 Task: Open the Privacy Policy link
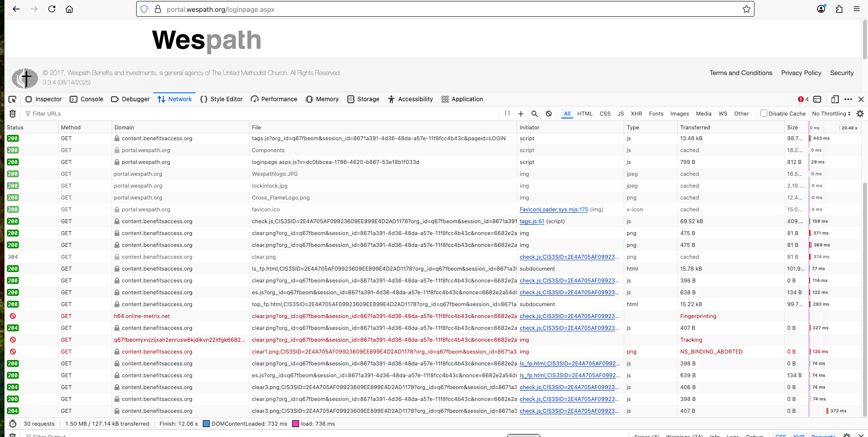coord(801,73)
